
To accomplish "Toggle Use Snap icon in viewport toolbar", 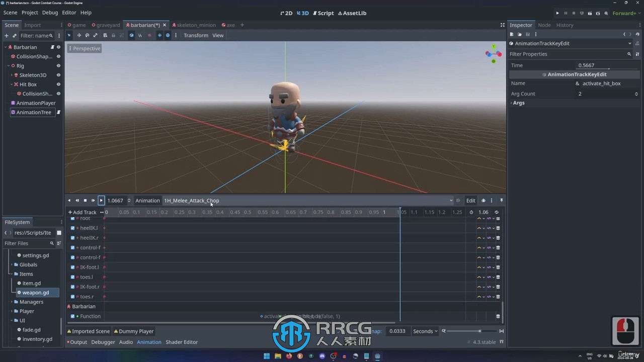I will tap(139, 35).
